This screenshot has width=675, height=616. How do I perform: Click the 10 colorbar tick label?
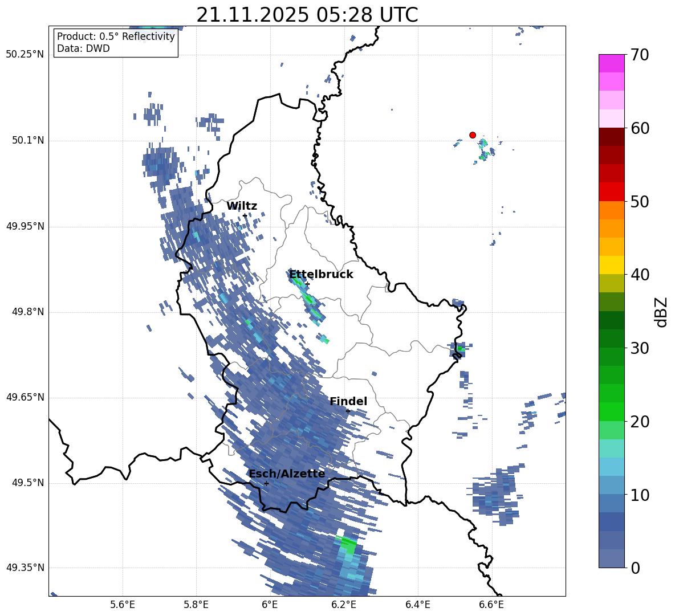pos(640,495)
